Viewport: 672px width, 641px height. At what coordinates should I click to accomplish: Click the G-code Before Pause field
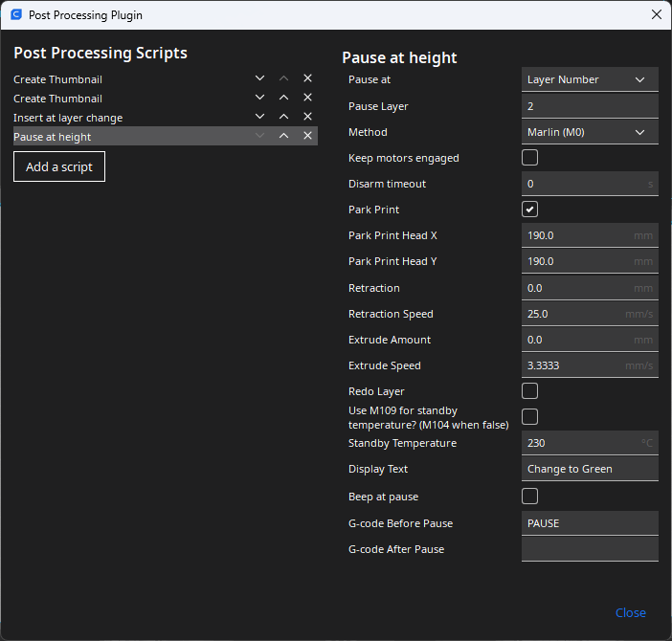[590, 523]
